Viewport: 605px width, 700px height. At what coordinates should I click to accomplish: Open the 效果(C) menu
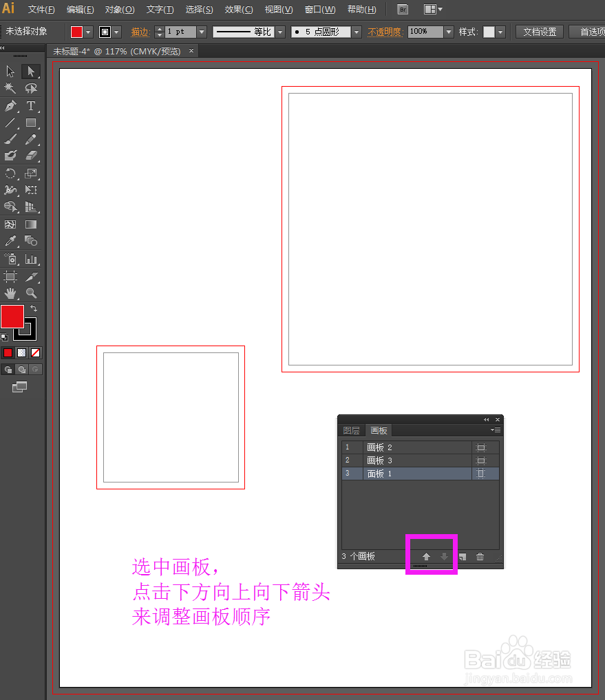tap(239, 10)
